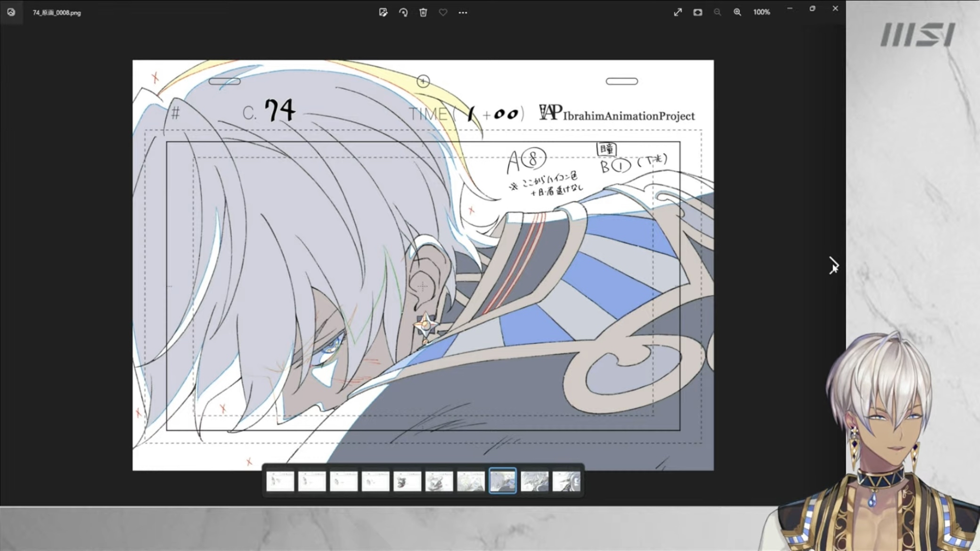The image size is (980, 551).
Task: Select the highlighted eighth filmstrip thumbnail
Action: tap(503, 481)
